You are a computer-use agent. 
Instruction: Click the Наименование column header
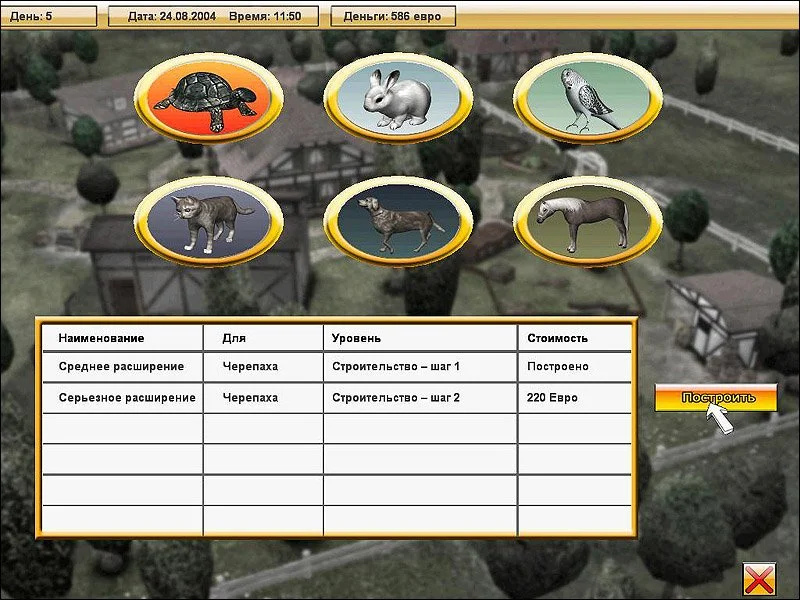click(101, 339)
